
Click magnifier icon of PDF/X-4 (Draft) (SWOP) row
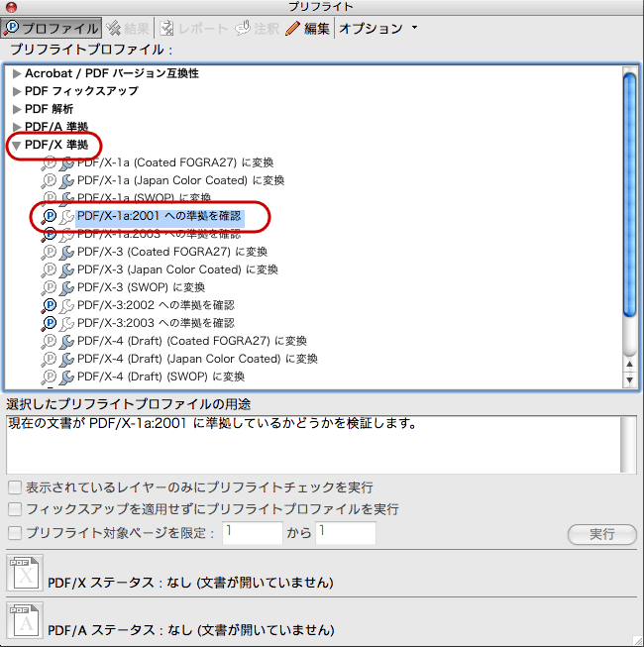tap(49, 377)
